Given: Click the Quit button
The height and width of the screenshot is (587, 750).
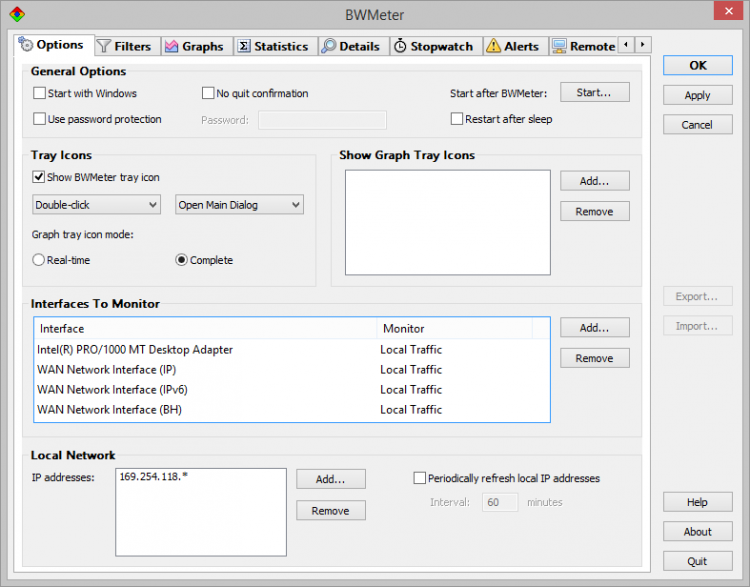Looking at the screenshot, I should pos(697,561).
